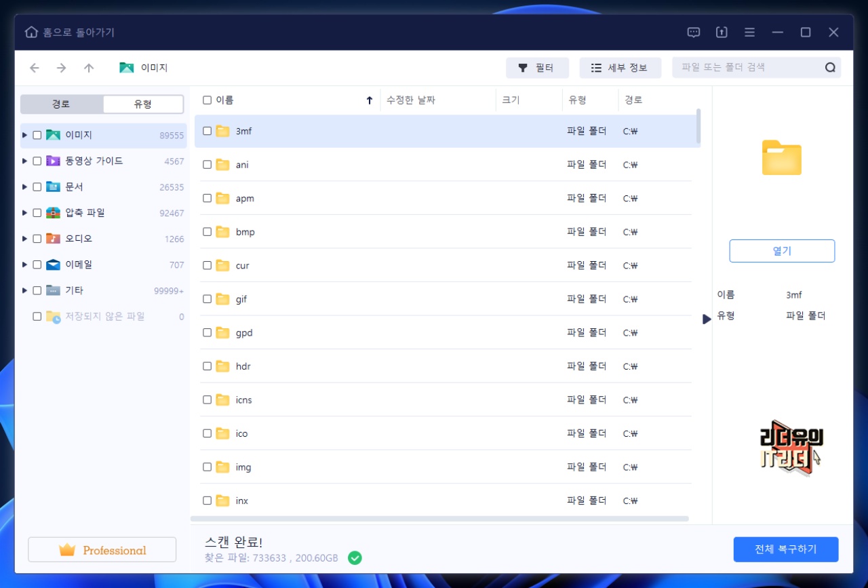Check the 이메일 category checkbox

click(37, 264)
